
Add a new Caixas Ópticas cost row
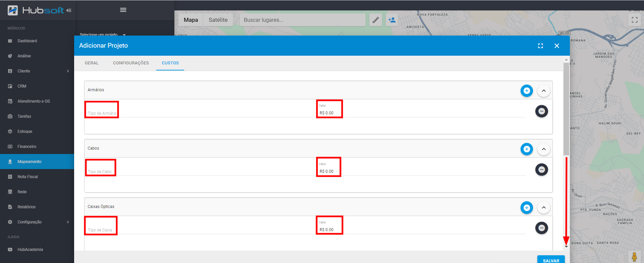tap(527, 207)
